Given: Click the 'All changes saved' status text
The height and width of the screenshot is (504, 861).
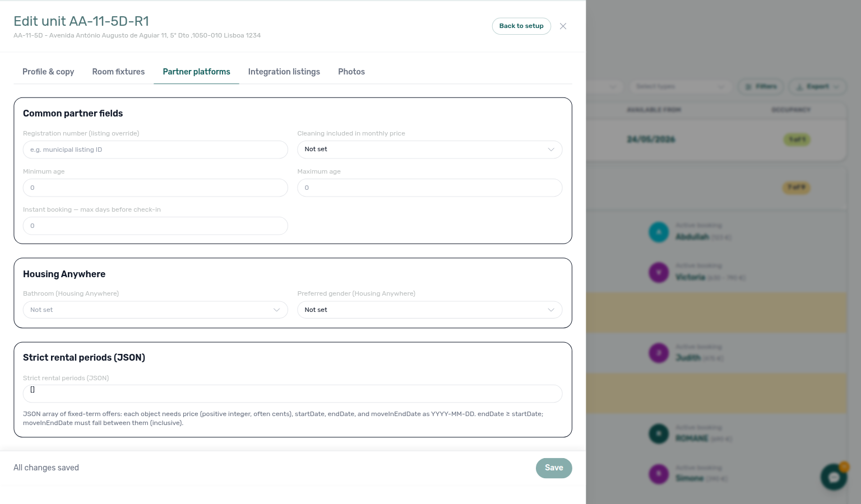Looking at the screenshot, I should click(46, 468).
